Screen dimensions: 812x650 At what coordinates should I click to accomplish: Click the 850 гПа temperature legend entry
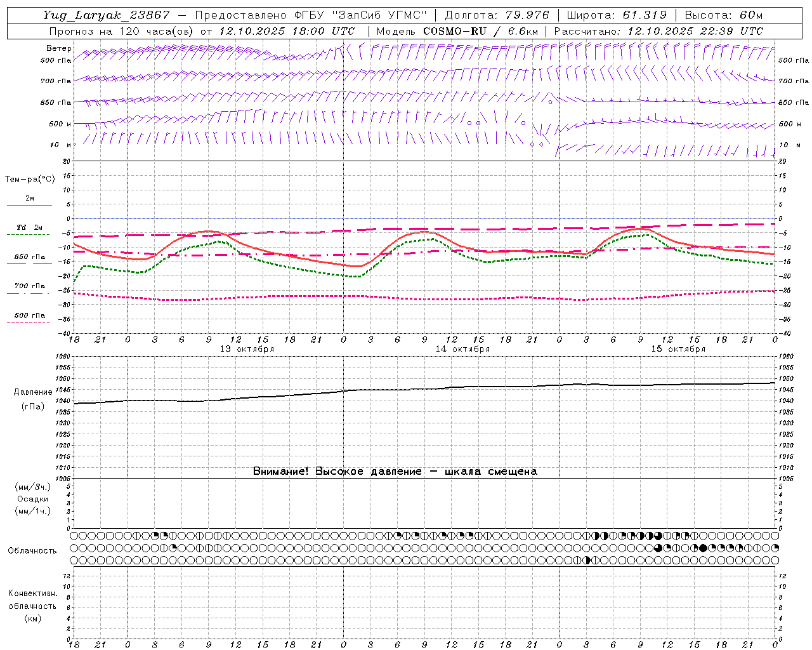30,257
